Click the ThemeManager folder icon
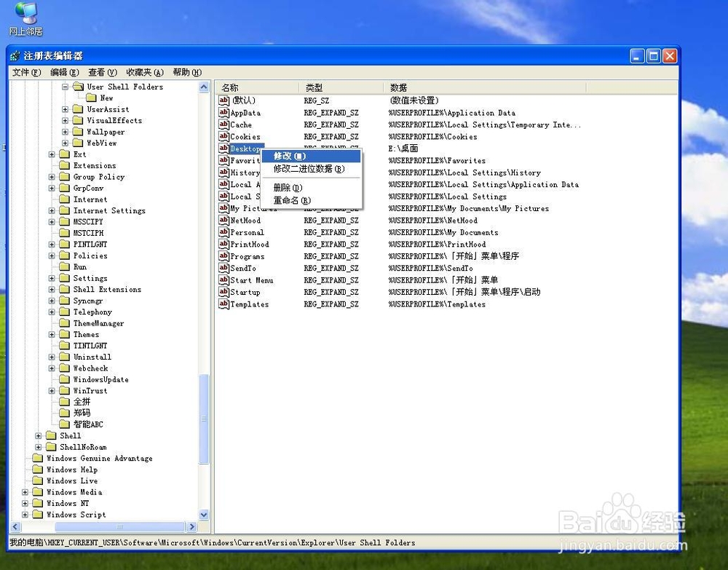Viewport: 728px width, 570px height. coord(65,323)
